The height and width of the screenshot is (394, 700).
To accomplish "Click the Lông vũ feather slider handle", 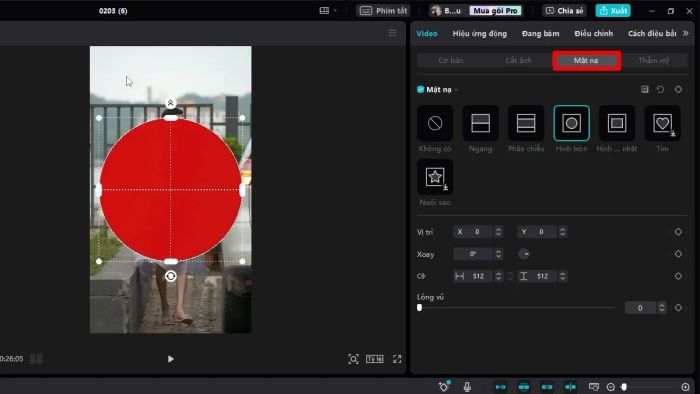I will pos(419,307).
